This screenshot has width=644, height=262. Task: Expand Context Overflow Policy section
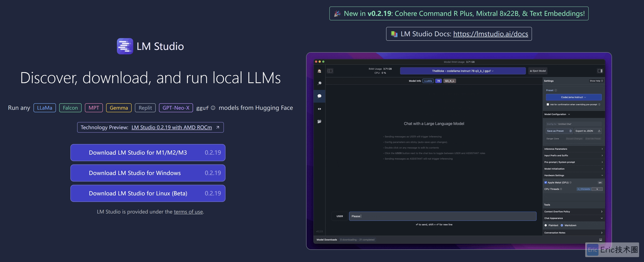point(574,212)
